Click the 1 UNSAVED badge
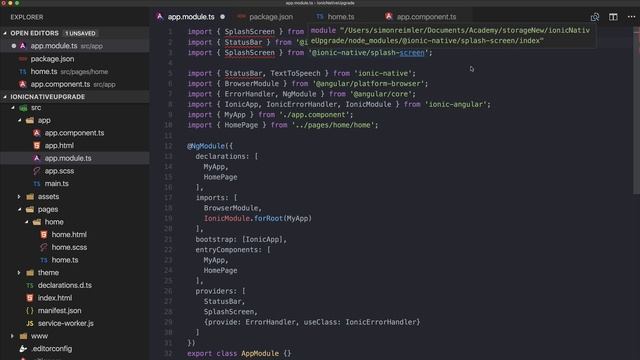Image resolution: width=640 pixels, height=360 pixels. (x=80, y=33)
